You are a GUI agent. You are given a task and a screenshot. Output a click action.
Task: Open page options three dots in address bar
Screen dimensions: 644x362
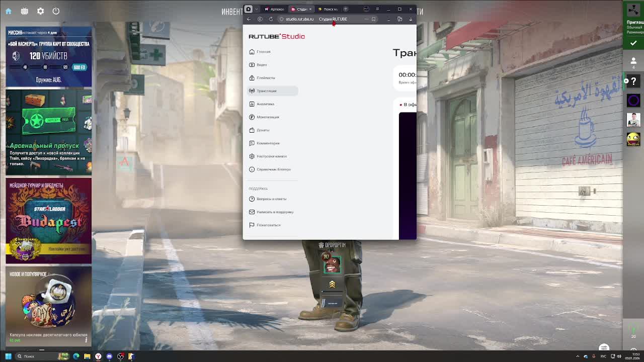click(x=366, y=19)
